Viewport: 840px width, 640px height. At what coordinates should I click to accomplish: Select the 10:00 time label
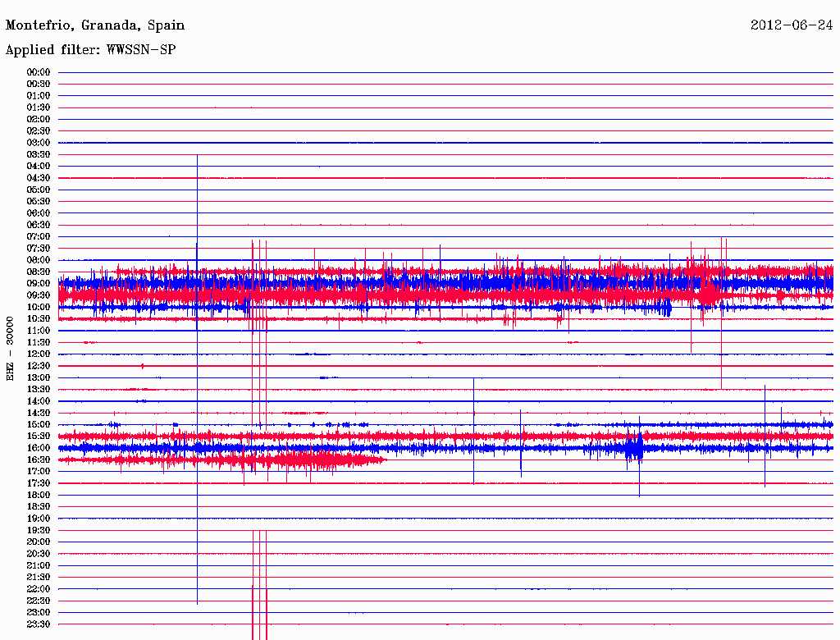[38, 307]
